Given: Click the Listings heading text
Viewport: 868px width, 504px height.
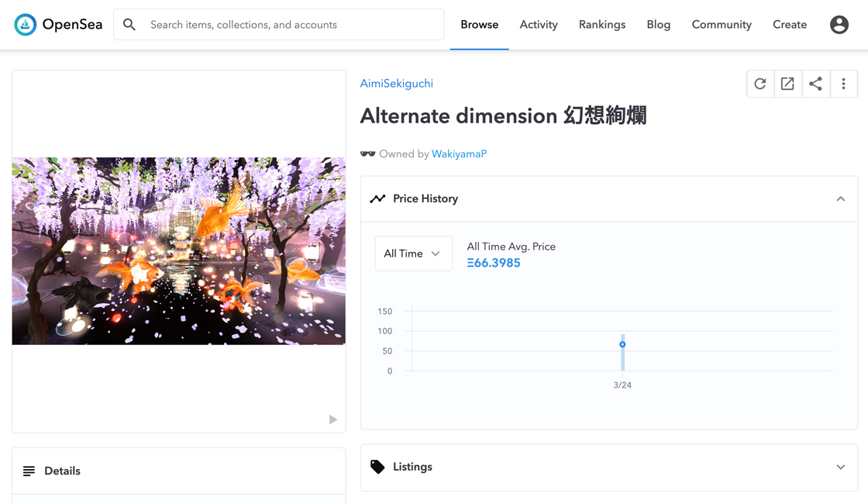Looking at the screenshot, I should point(413,467).
